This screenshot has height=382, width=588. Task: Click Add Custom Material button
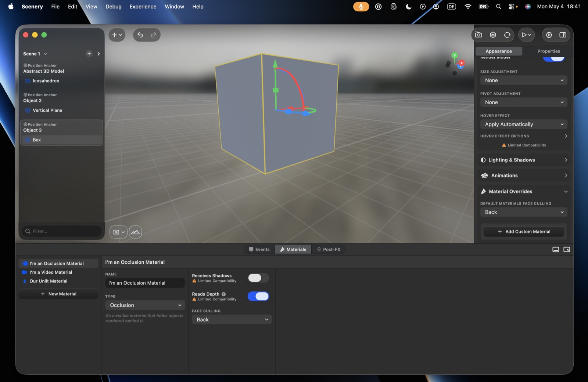(524, 232)
